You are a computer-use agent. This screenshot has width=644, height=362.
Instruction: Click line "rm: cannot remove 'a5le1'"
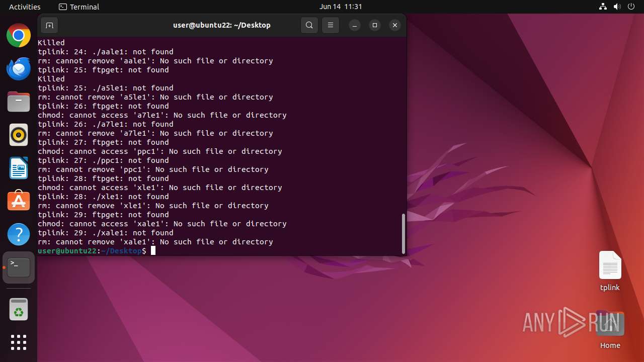pyautogui.click(x=155, y=97)
